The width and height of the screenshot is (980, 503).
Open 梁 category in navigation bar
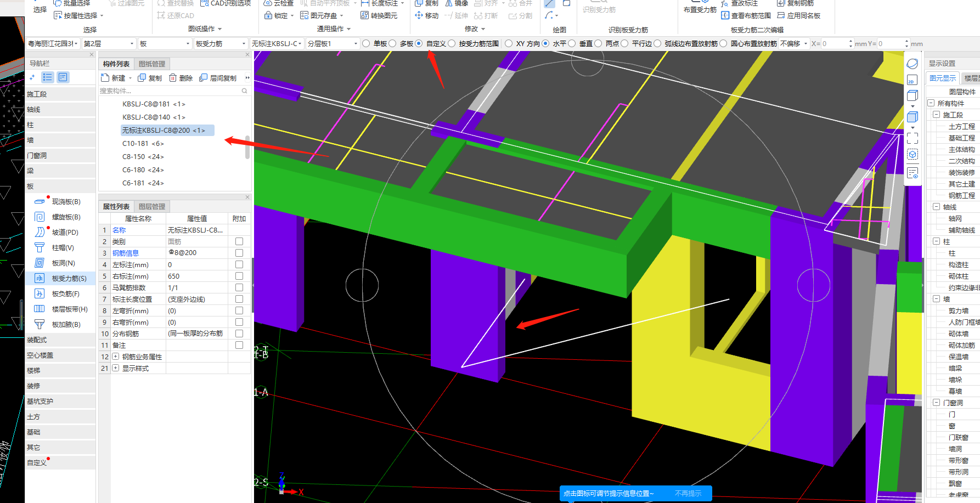pyautogui.click(x=60, y=171)
